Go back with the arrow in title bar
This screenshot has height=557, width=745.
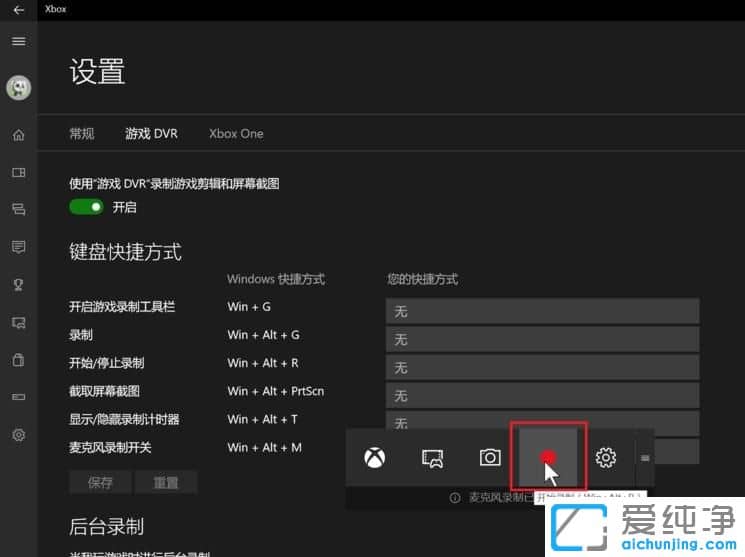19,10
